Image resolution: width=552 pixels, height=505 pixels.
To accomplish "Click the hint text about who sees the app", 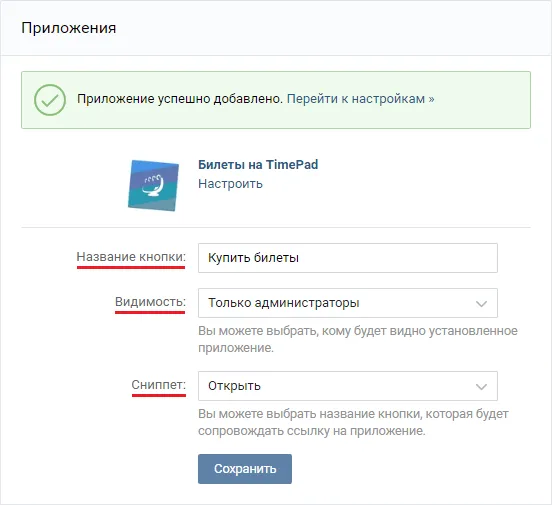I will click(358, 339).
